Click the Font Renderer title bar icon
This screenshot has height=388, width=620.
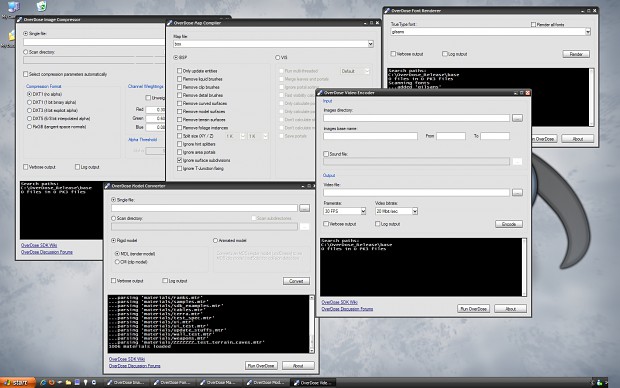(x=387, y=11)
